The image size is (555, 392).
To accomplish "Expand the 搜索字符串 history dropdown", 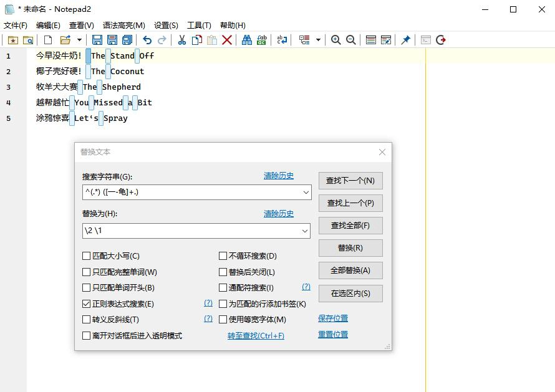I will tap(306, 193).
